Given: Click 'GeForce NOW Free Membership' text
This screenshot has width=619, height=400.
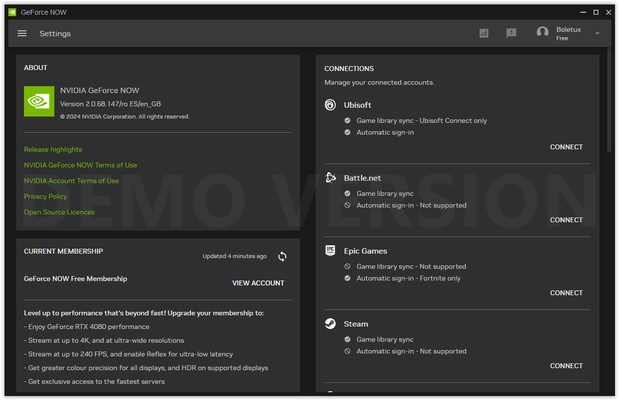Looking at the screenshot, I should [75, 279].
